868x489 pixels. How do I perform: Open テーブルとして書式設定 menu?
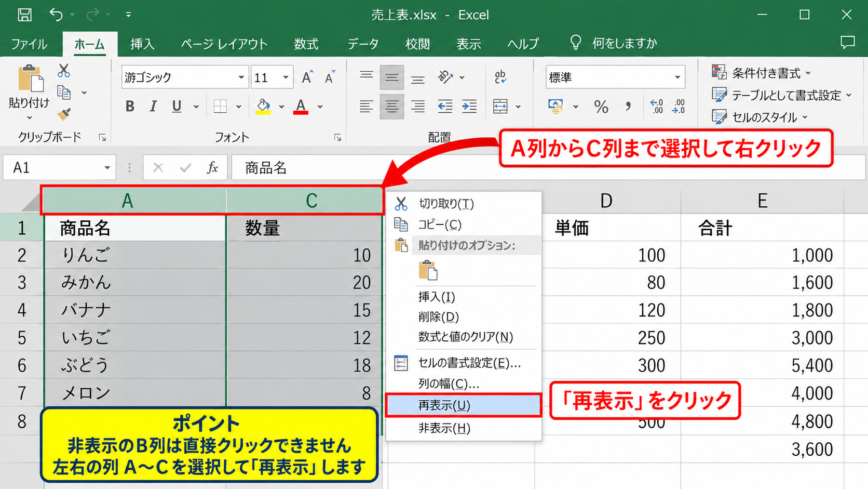point(782,95)
